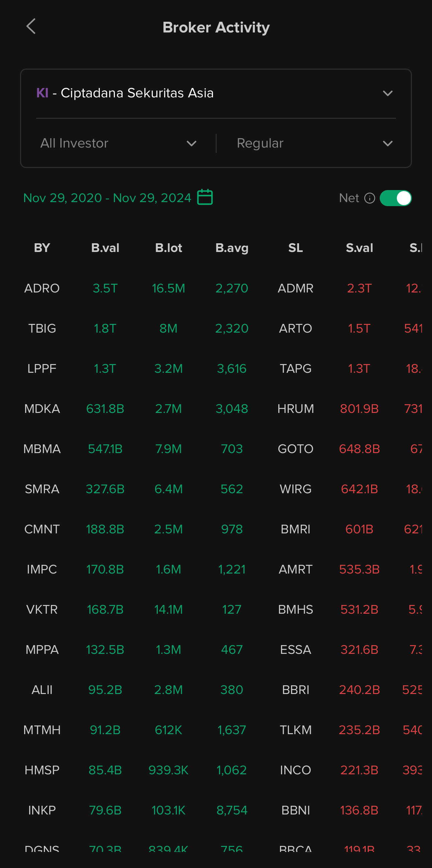Toggle the Net switch off

395,198
